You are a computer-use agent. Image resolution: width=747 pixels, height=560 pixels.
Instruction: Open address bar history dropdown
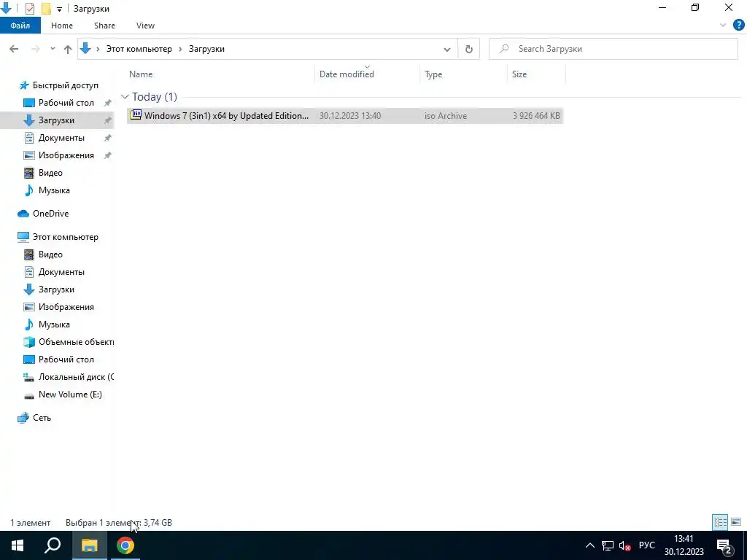(447, 49)
